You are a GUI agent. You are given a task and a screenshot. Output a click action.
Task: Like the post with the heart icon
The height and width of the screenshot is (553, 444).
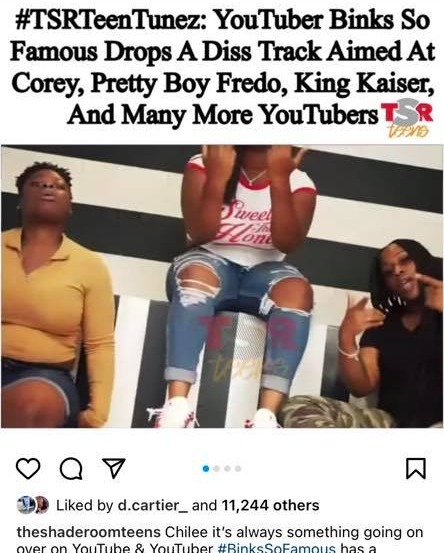pyautogui.click(x=28, y=468)
